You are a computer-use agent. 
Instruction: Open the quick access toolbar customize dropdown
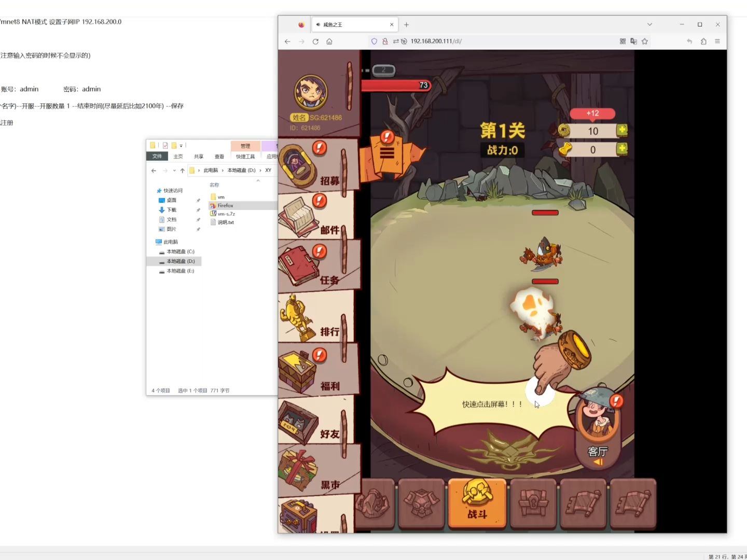point(181,146)
